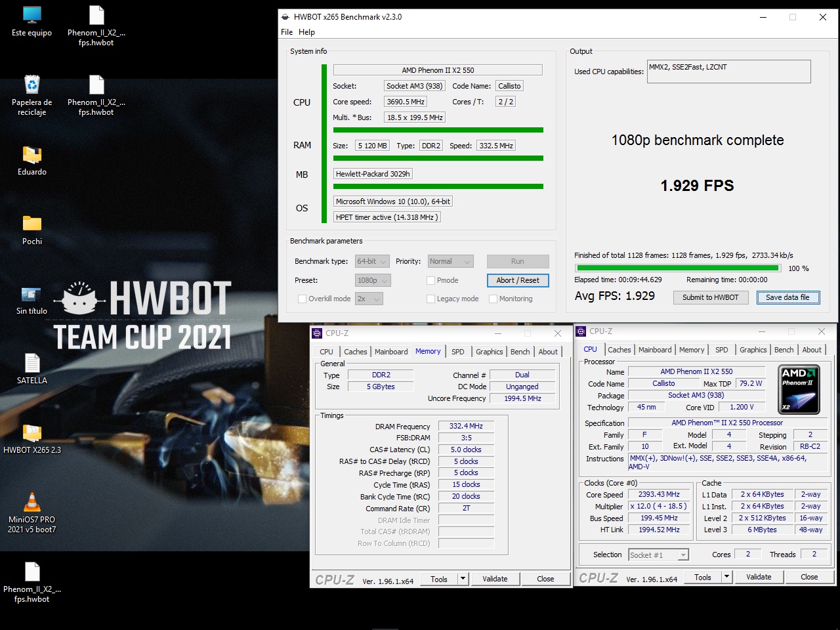Open Mainboard tab in Memory CPU-Z window

point(391,352)
